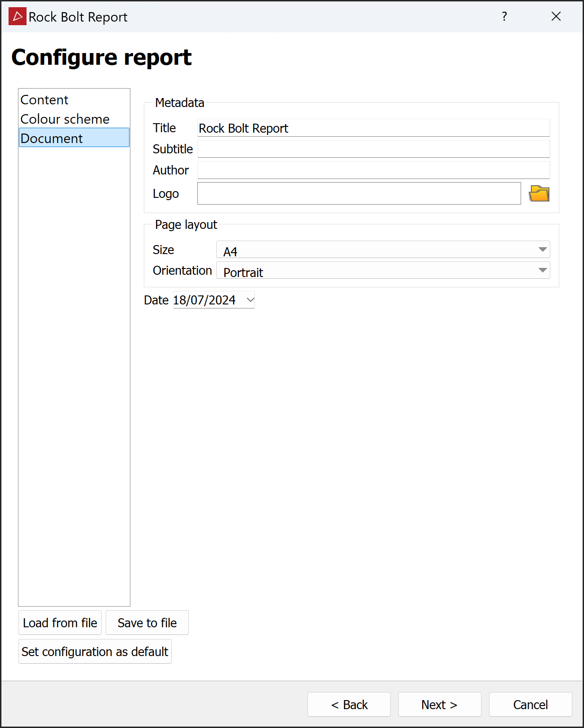Go to previous step with Back
Image resolution: width=584 pixels, height=728 pixels.
[349, 705]
